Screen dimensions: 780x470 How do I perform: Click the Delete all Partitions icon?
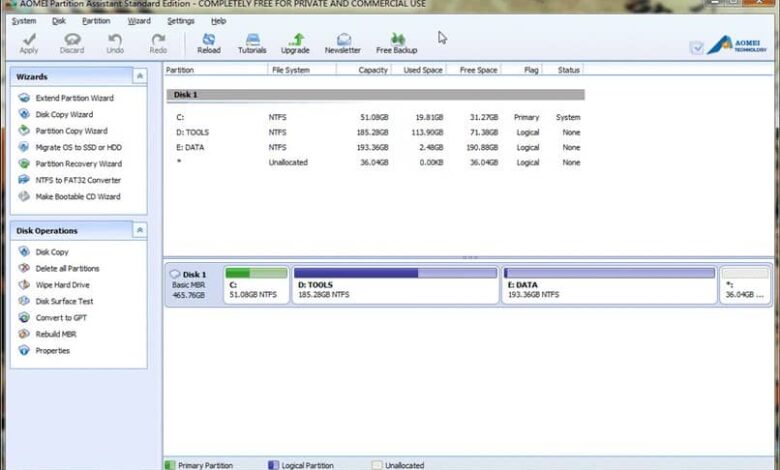click(24, 268)
